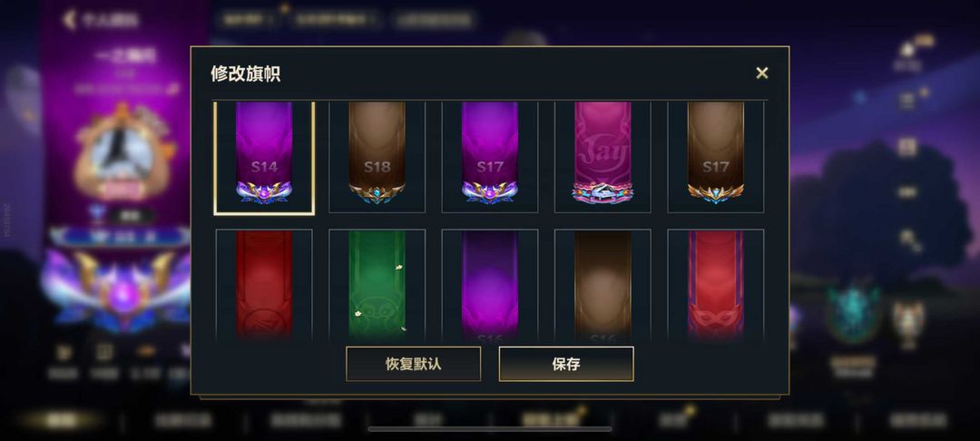This screenshot has width=980, height=441.
Task: Click the first blurred tab at top
Action: point(249,19)
